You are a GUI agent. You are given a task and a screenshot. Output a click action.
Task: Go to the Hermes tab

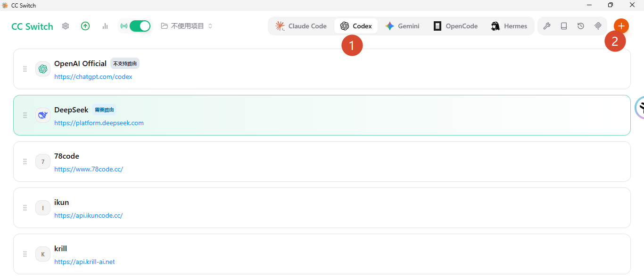pyautogui.click(x=509, y=26)
